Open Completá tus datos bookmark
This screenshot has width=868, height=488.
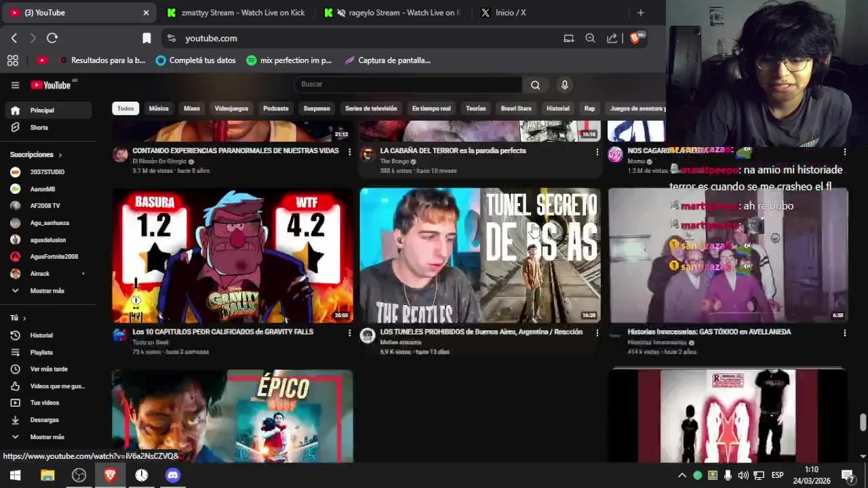195,60
